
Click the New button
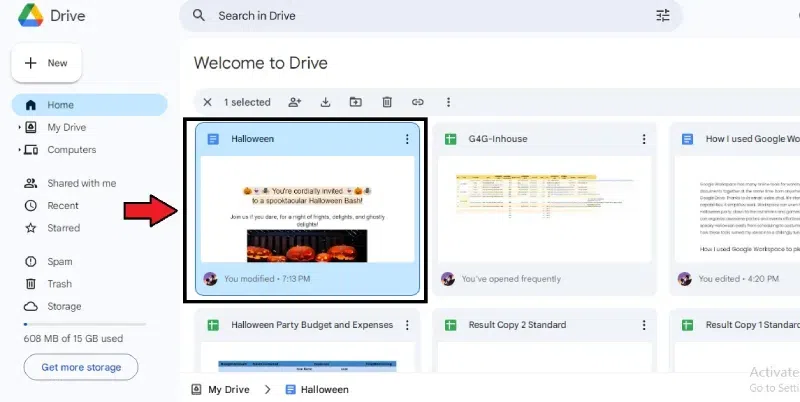[x=46, y=63]
